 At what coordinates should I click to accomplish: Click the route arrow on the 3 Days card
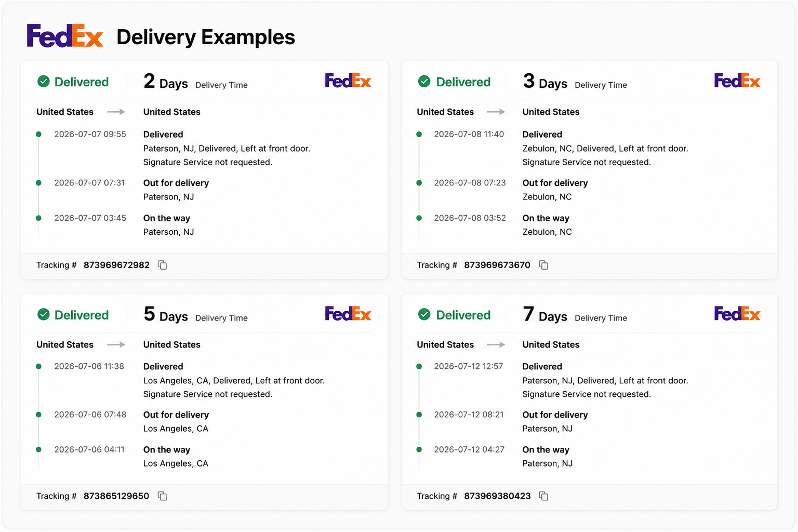(496, 112)
